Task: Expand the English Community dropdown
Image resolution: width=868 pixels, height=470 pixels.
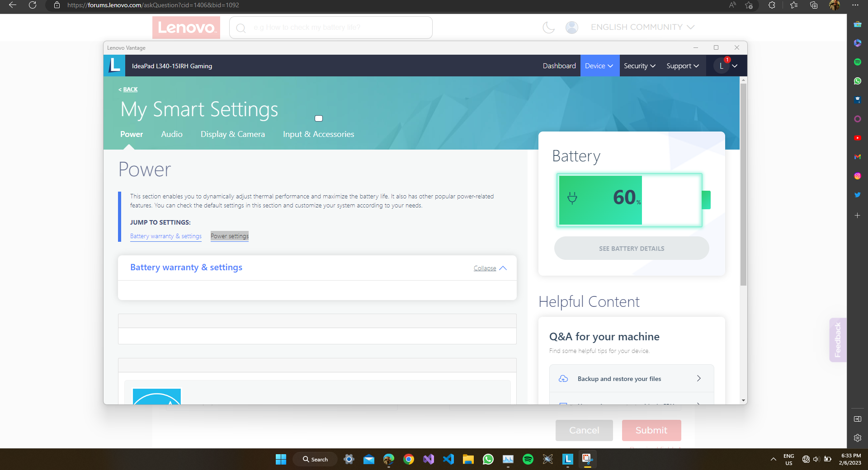Action: click(642, 27)
